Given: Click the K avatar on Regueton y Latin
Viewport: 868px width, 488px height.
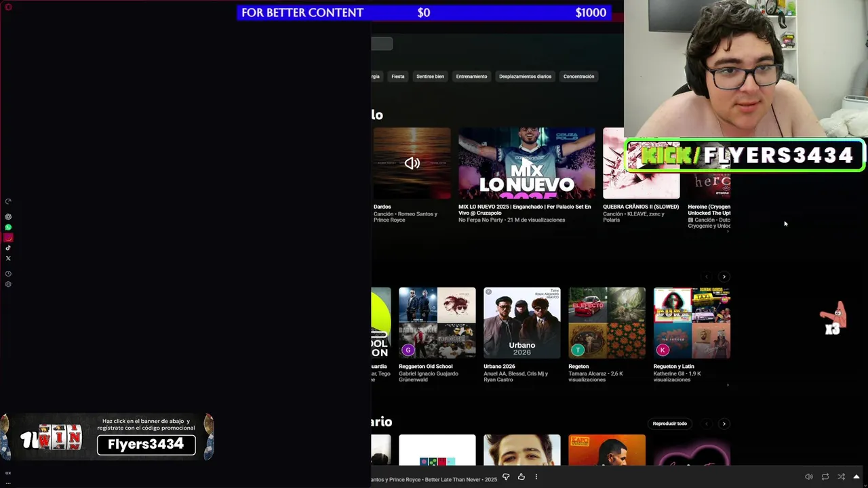Looking at the screenshot, I should (663, 350).
